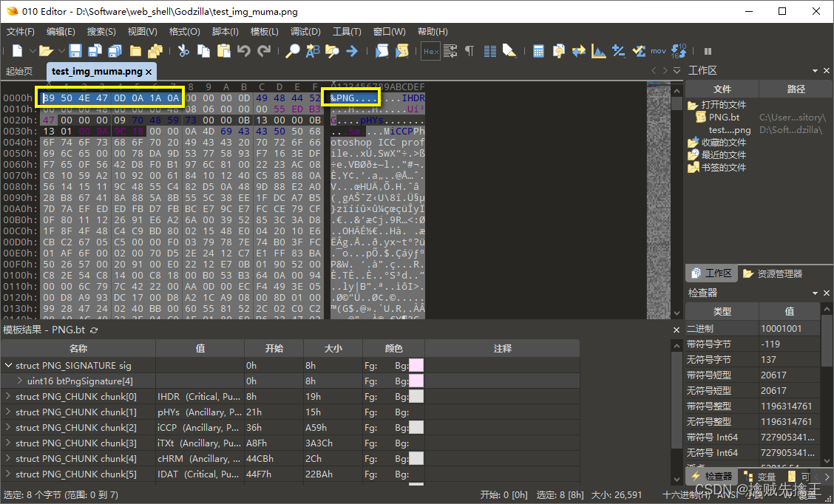
Task: Click the Cut scissors icon
Action: pos(183,51)
